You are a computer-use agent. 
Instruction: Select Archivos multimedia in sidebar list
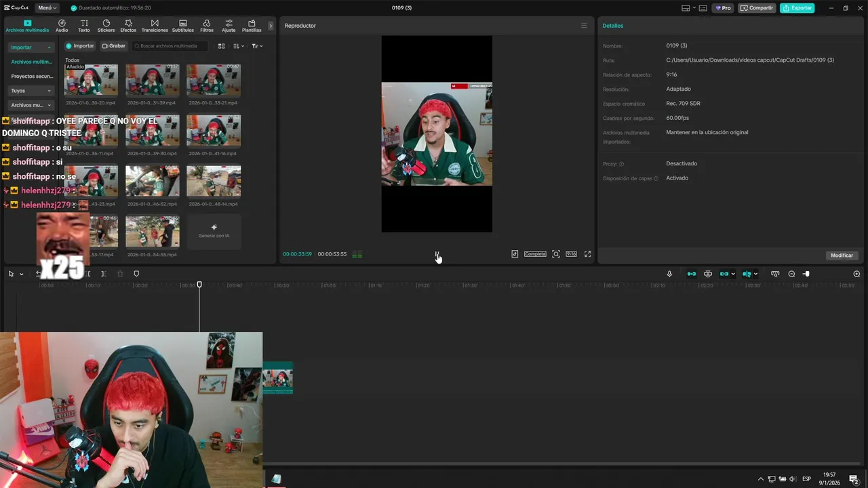tap(31, 62)
